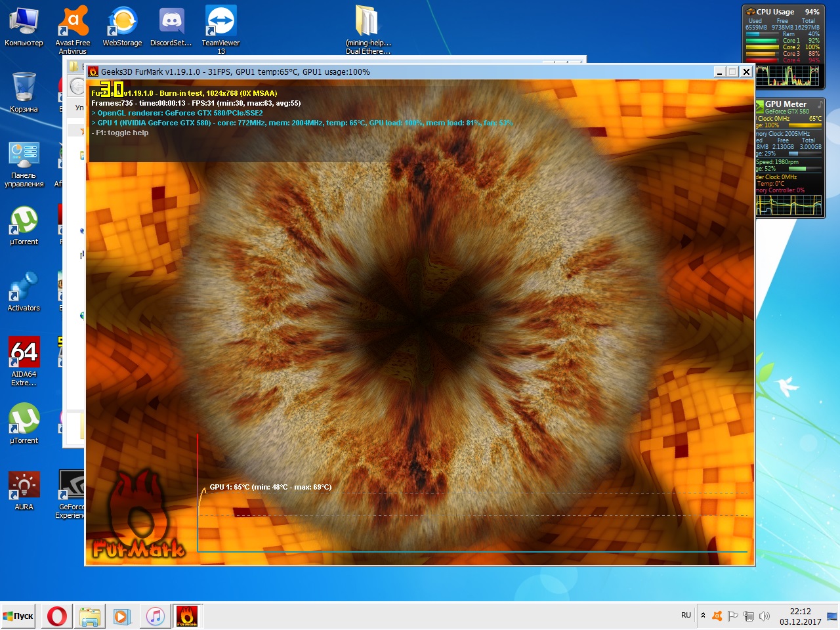Click the 'OpenGL renderer: GeForce GTX 580' line
The height and width of the screenshot is (630, 840).
(177, 113)
